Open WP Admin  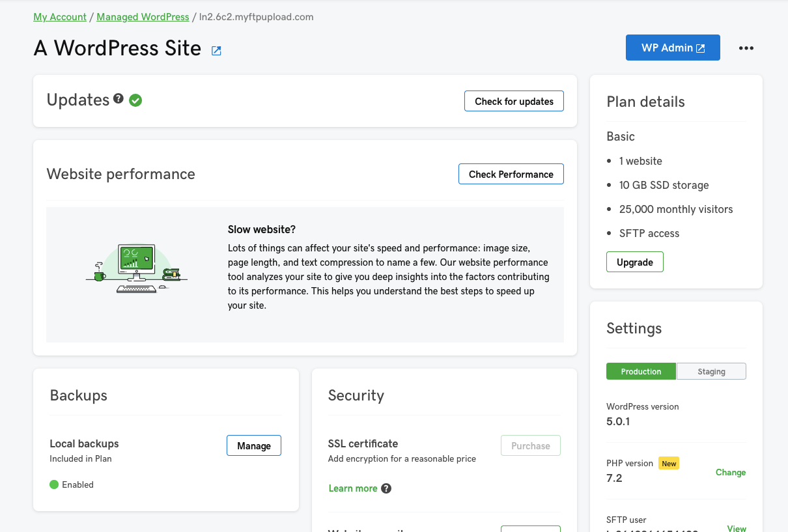coord(673,48)
